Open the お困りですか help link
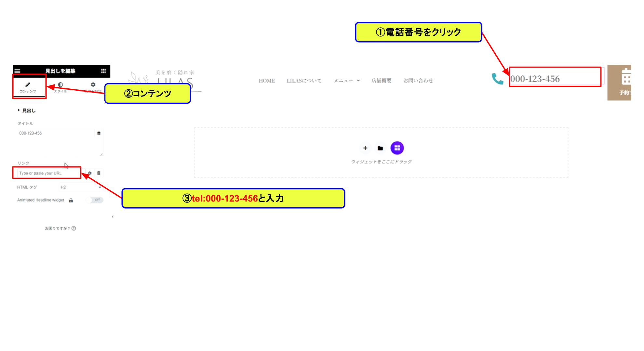Viewport: 644px width, 351px height. pos(60,228)
